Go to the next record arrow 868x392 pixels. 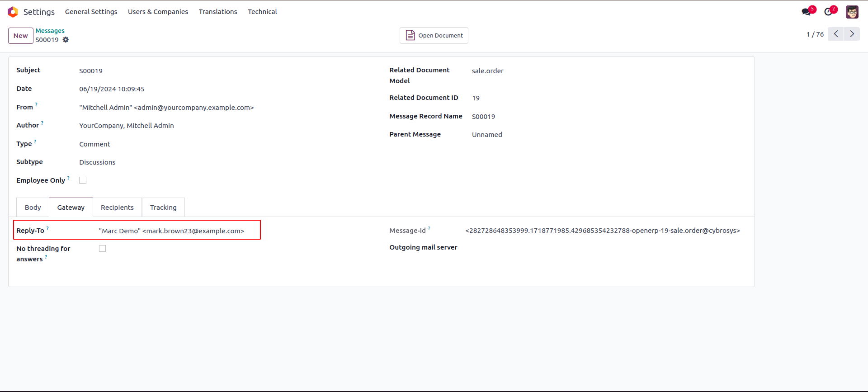[x=852, y=34]
